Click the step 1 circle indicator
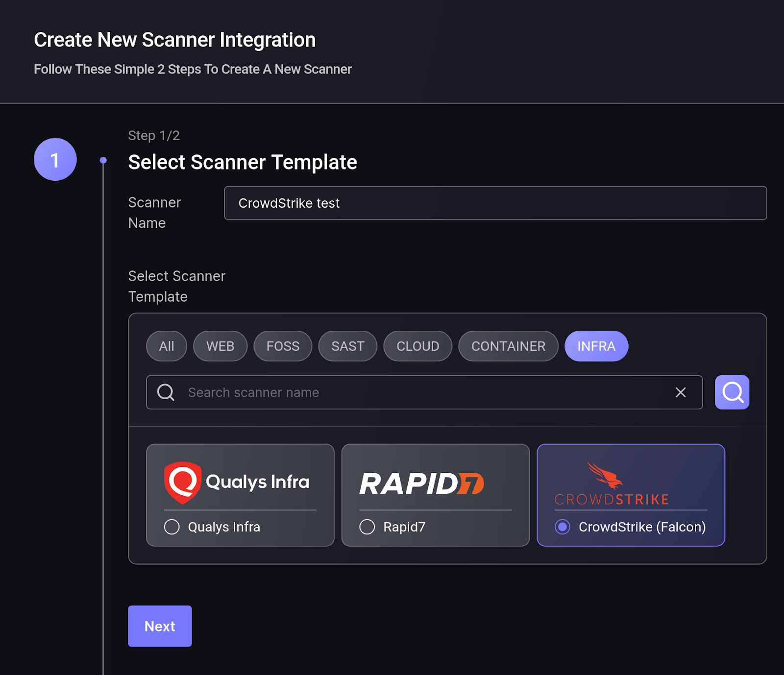 click(55, 160)
